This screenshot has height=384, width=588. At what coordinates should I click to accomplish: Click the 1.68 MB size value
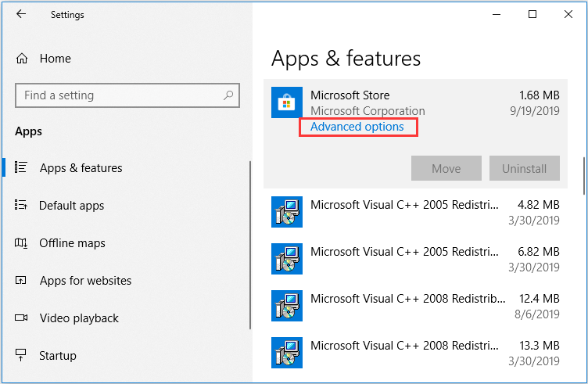[x=540, y=95]
